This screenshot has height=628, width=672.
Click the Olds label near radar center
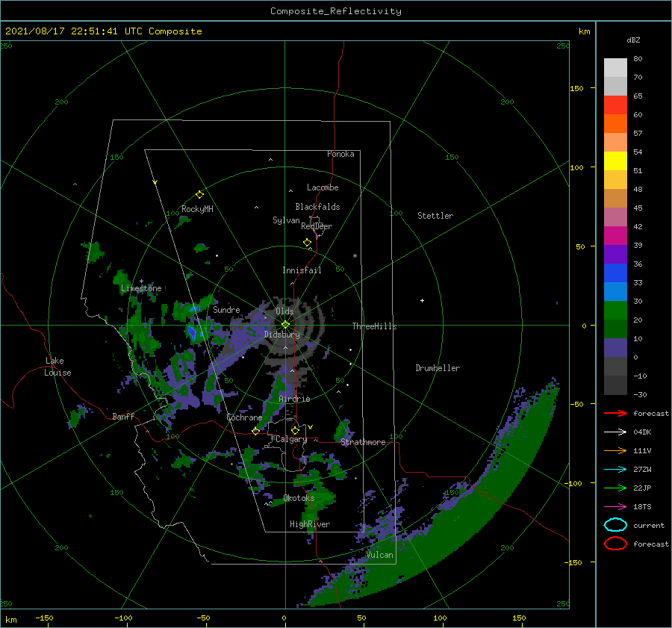click(284, 311)
